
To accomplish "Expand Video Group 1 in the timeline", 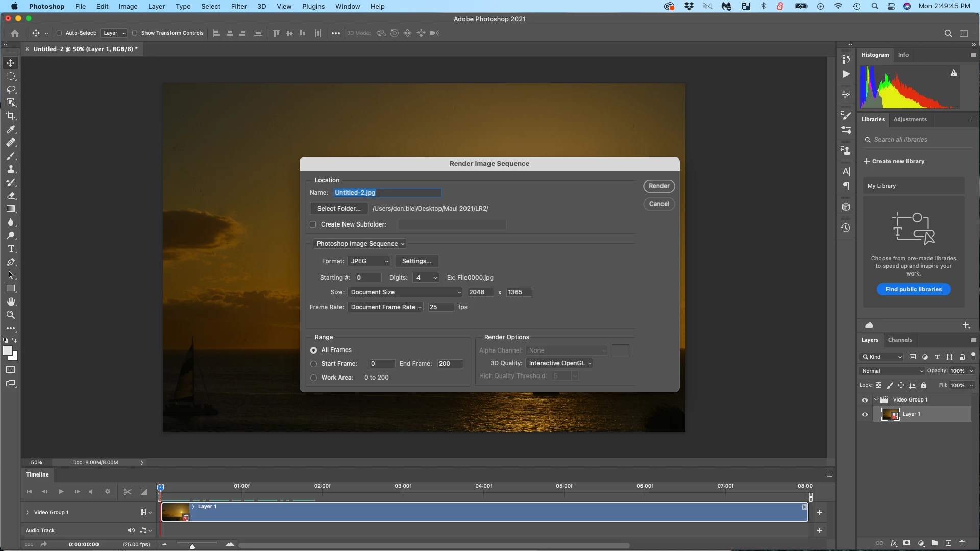I will [x=28, y=512].
